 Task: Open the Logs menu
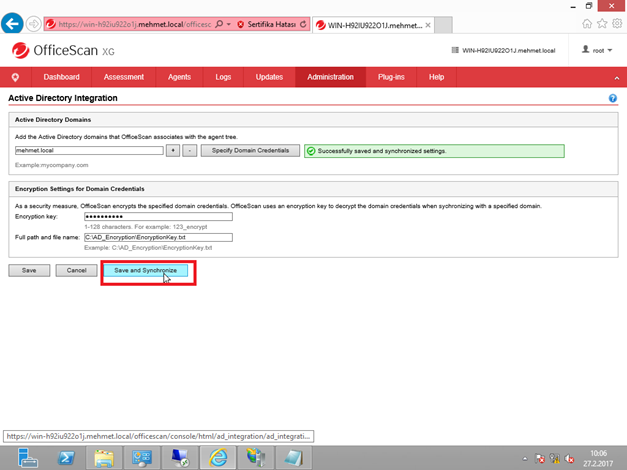click(x=223, y=77)
